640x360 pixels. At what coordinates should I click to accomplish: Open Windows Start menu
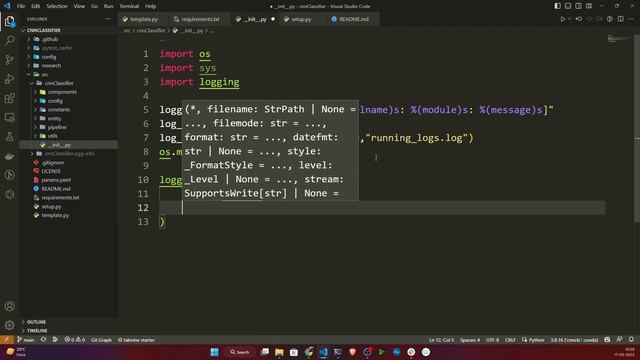click(x=214, y=352)
